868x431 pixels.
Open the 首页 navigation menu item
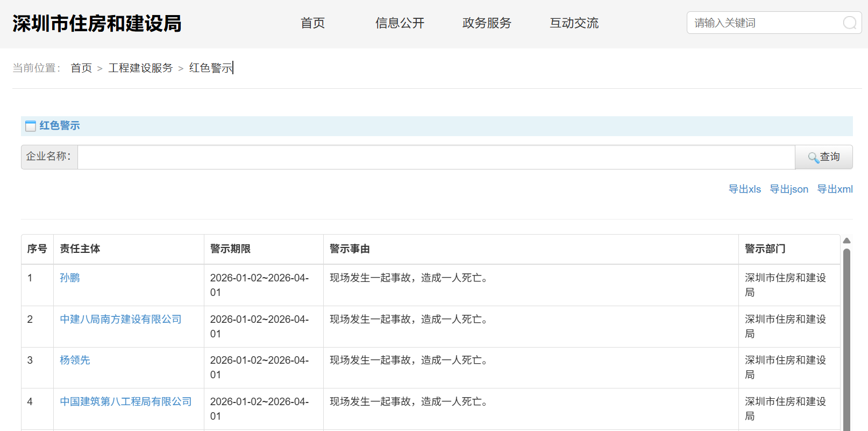pyautogui.click(x=312, y=23)
